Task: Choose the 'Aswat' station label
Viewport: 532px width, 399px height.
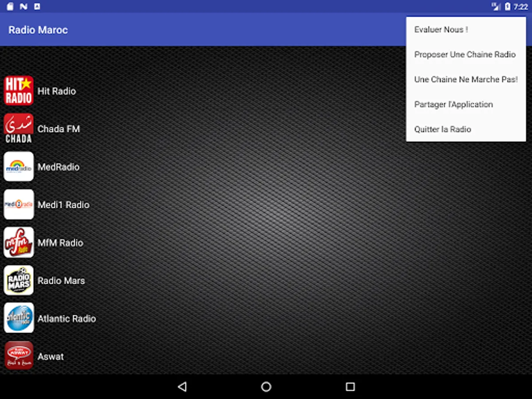Action: (51, 356)
